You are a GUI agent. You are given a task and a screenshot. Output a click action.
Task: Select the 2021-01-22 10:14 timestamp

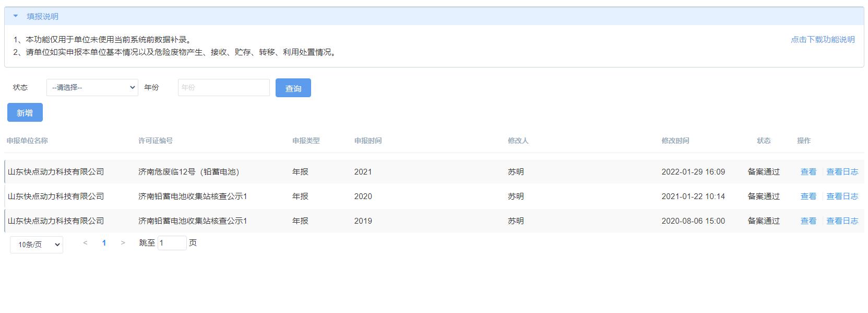click(693, 196)
